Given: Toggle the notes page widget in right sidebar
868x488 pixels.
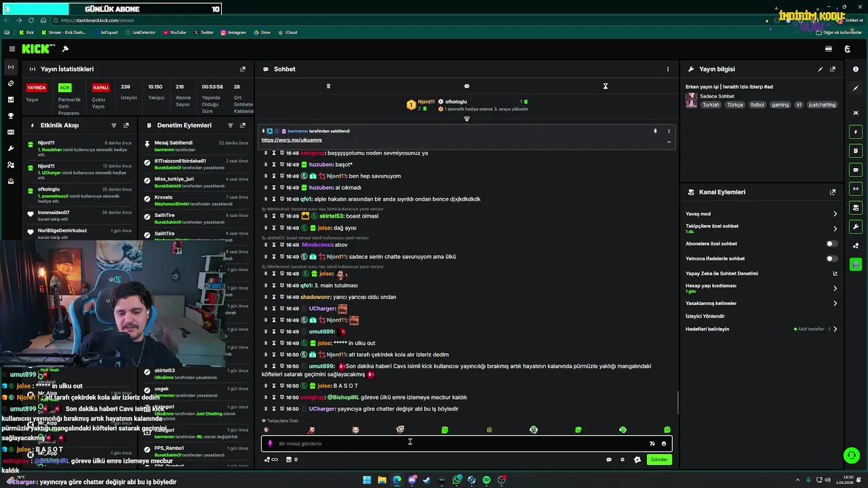Looking at the screenshot, I should coord(856,150).
